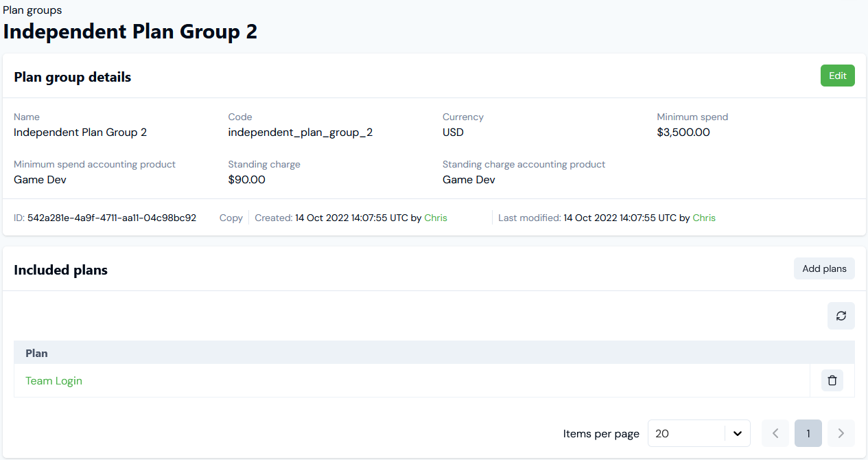This screenshot has height=460, width=868.
Task: Click the dropdown chevron on items per page
Action: point(738,433)
